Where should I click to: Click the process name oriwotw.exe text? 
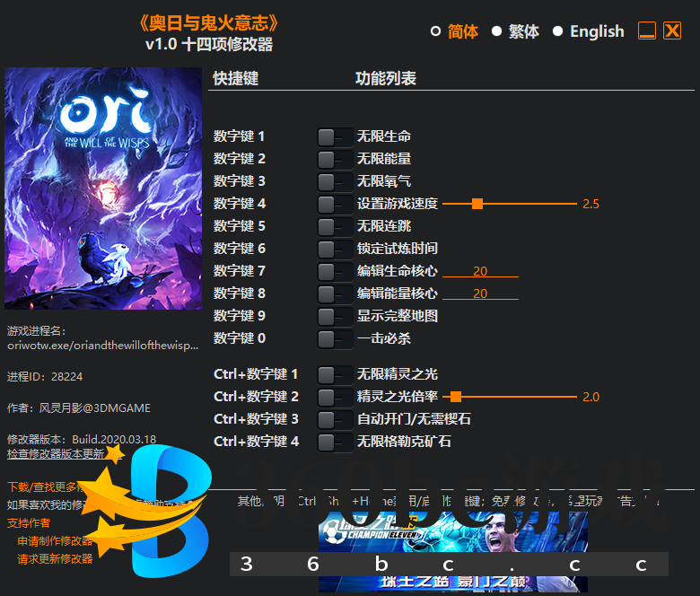click(102, 346)
